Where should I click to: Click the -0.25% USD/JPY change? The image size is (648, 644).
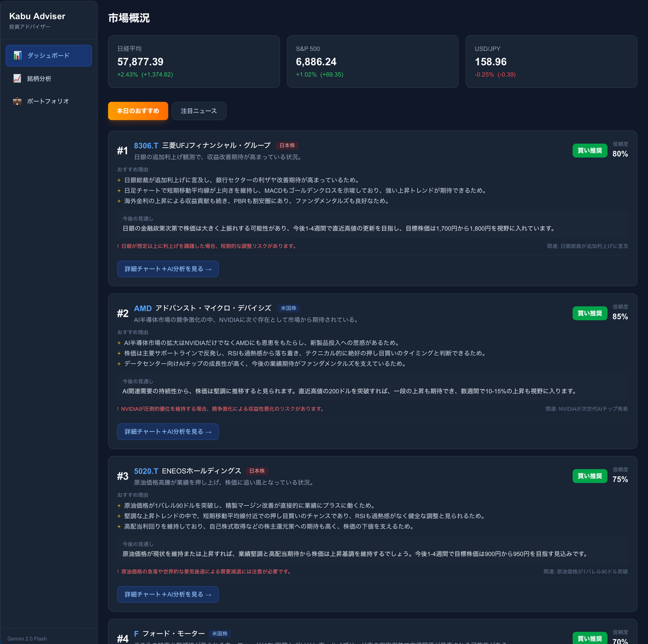[484, 75]
